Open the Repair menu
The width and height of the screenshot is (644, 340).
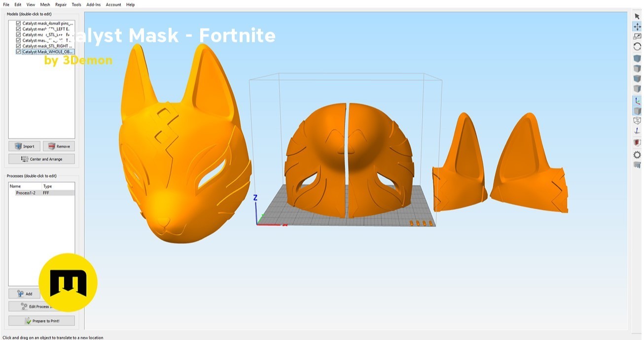coord(61,4)
